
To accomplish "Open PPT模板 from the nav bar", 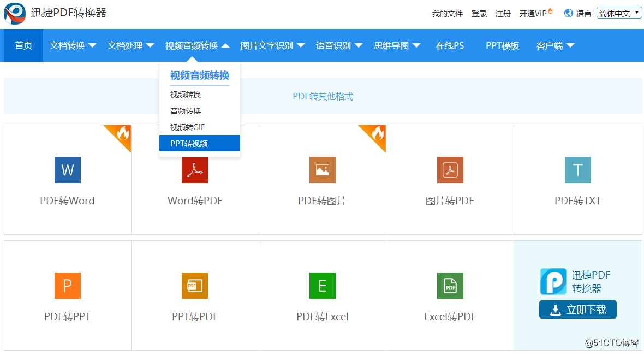I will click(502, 46).
